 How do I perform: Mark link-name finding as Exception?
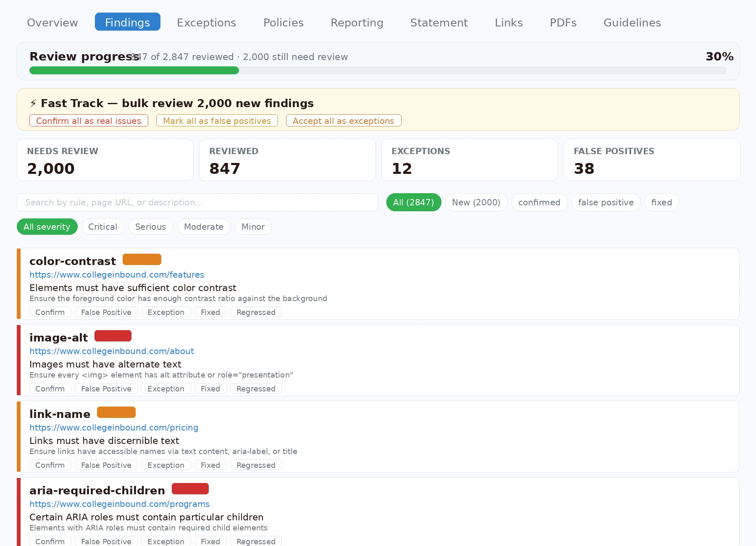point(165,465)
